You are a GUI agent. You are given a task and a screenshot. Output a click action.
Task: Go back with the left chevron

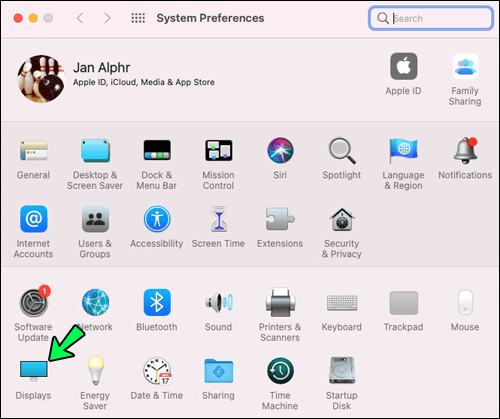[x=80, y=18]
